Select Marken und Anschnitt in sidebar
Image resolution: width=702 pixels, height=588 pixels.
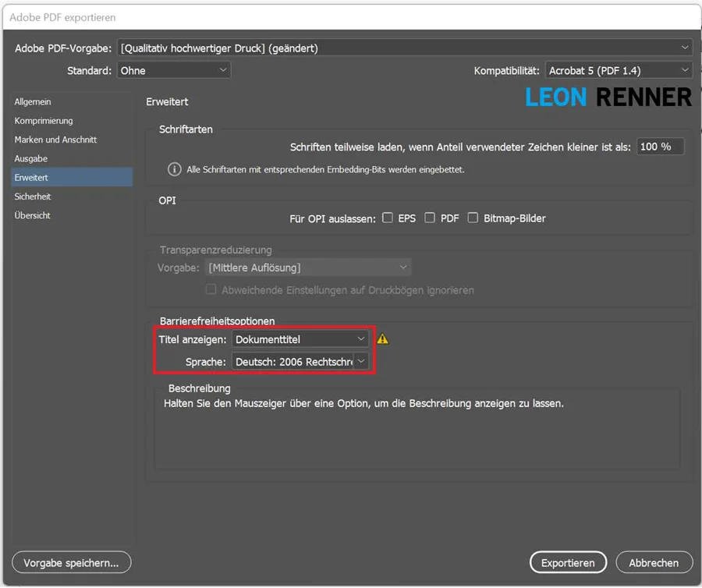coord(55,140)
